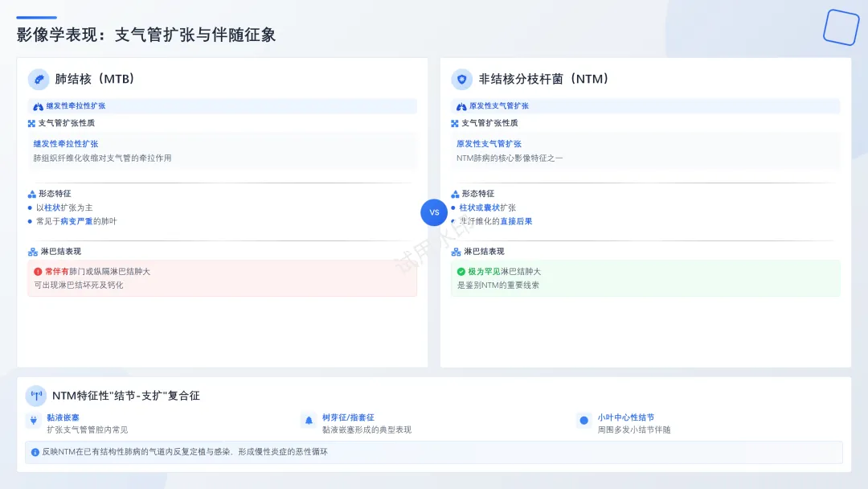
Task: Select the 非结核分枝杆菌 (NTM) heading text
Action: pyautogui.click(x=544, y=79)
